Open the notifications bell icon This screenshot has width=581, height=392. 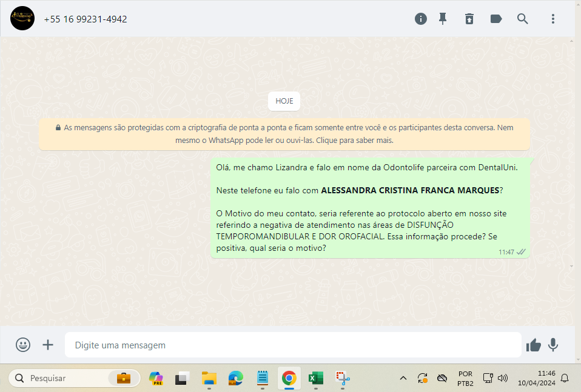point(565,378)
